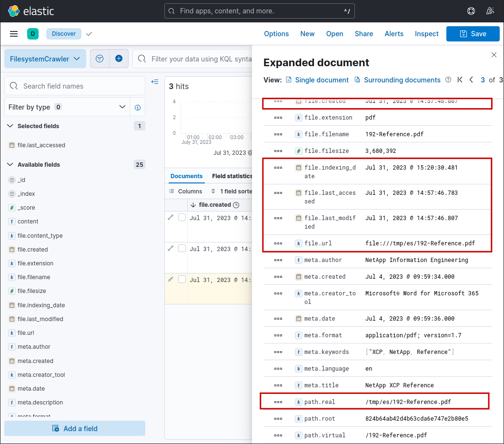The height and width of the screenshot is (444, 504).
Task: Open the FilesystemCrawler data view dropdown
Action: pyautogui.click(x=45, y=59)
